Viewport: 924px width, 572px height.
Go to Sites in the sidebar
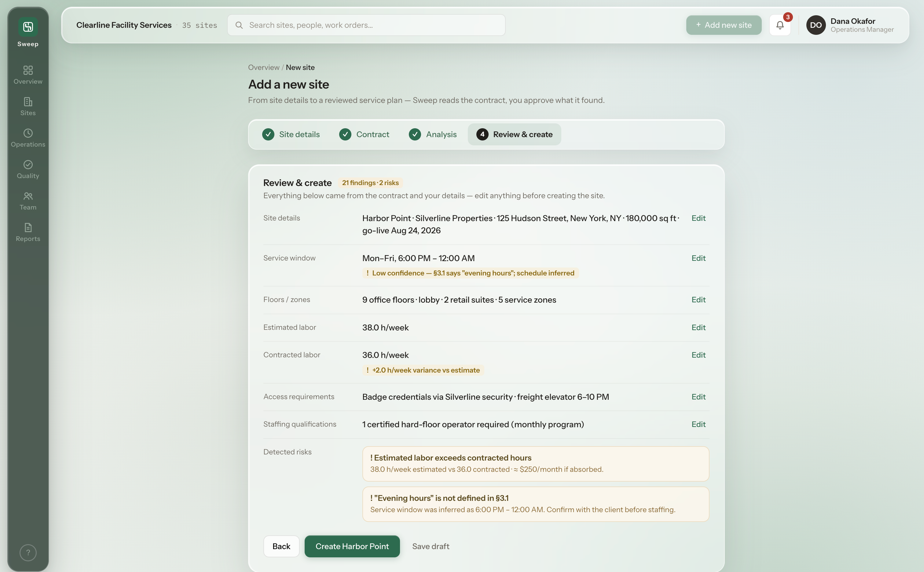(x=28, y=106)
